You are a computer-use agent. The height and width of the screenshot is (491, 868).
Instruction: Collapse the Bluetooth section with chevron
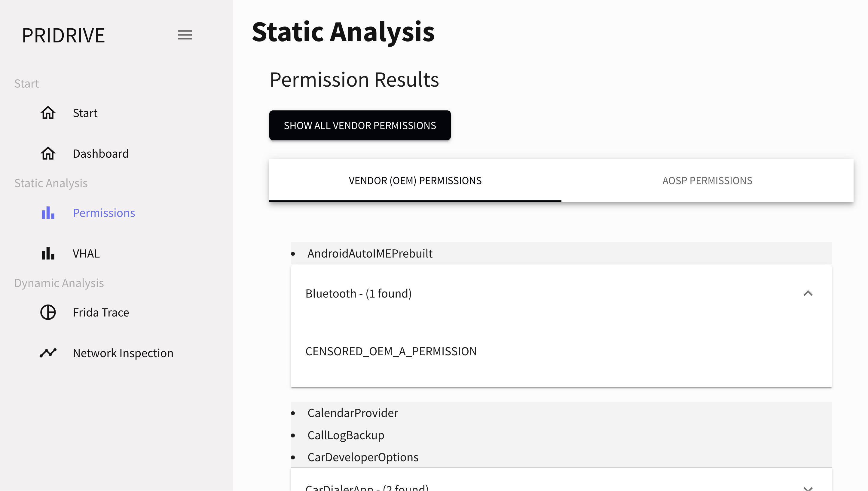point(808,293)
